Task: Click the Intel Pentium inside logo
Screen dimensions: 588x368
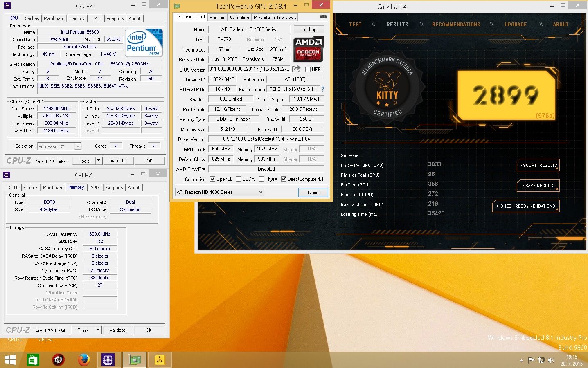Action: pos(144,43)
